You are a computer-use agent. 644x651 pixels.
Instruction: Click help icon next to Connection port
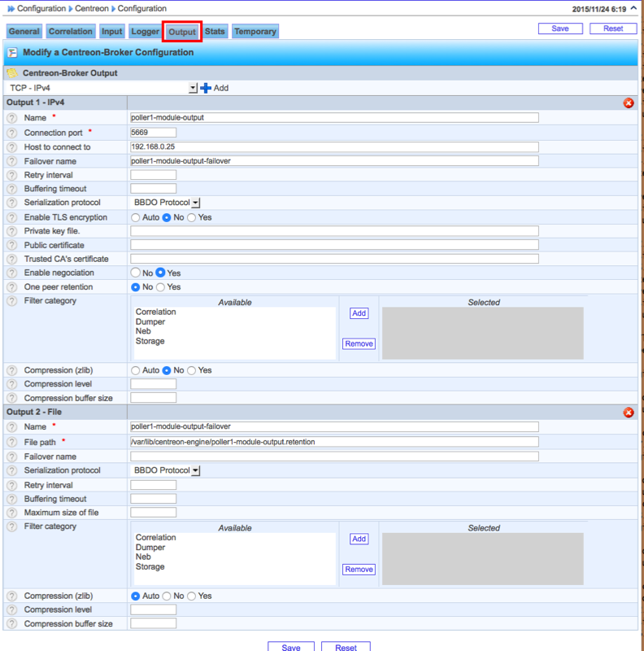point(12,133)
